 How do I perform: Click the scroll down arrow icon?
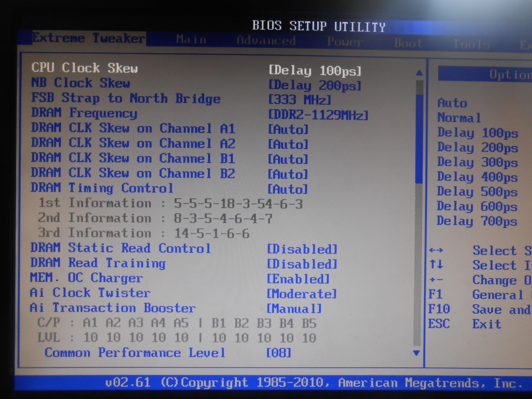(x=416, y=353)
